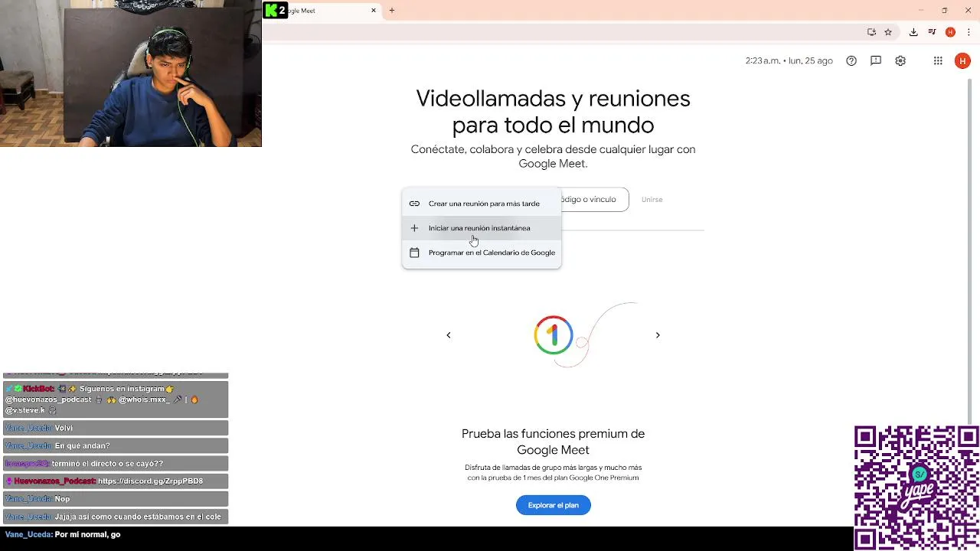Click the time and date text '2:23 a.m.'
Screen dimensions: 980x551
789,61
